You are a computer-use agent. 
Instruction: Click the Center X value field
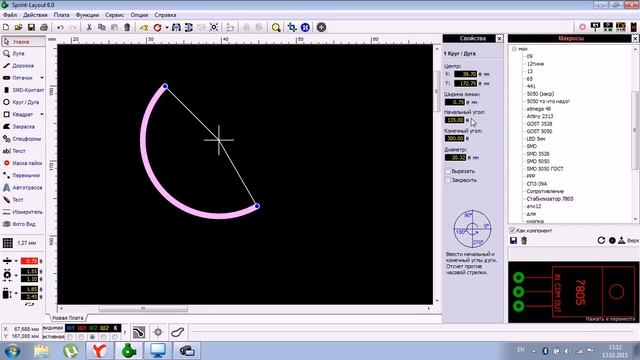coord(466,74)
